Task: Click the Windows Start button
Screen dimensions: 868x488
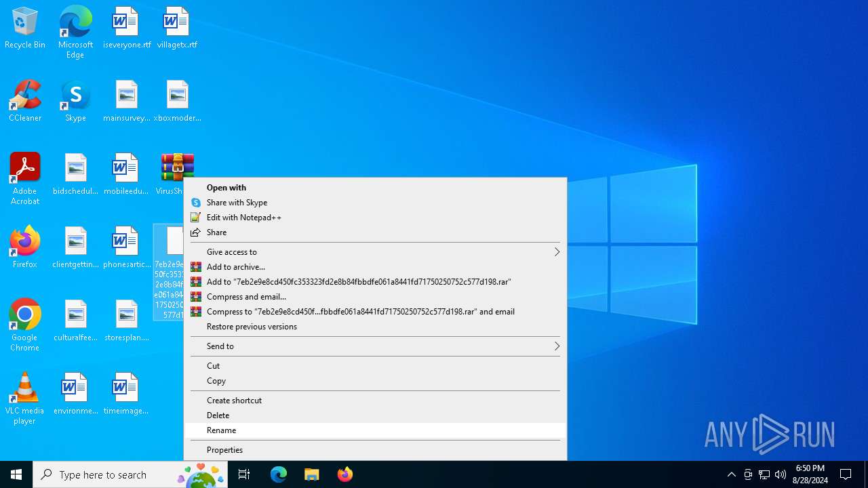Action: tap(16, 474)
